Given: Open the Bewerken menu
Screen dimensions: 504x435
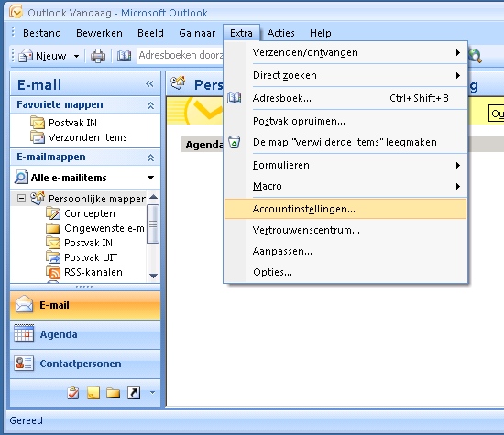Looking at the screenshot, I should [99, 33].
